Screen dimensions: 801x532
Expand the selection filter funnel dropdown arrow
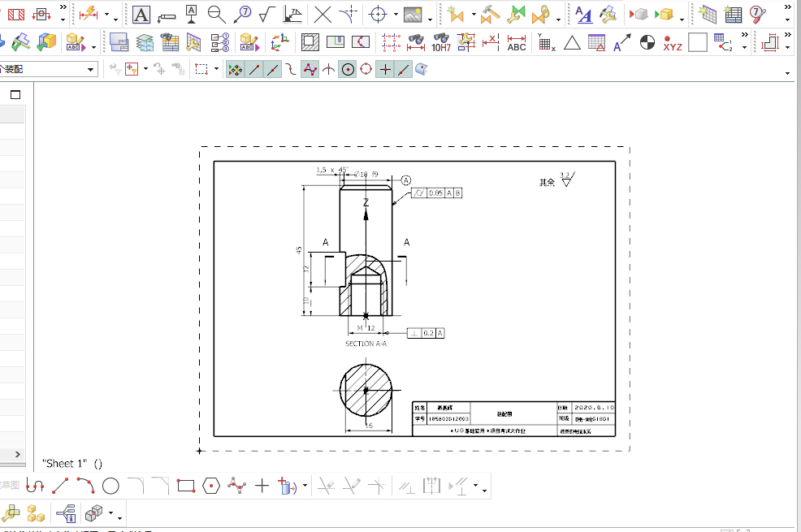pyautogui.click(x=145, y=69)
